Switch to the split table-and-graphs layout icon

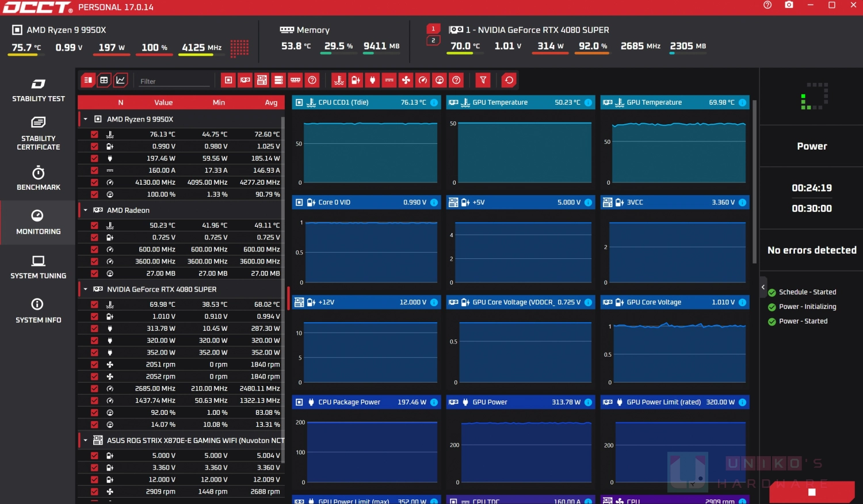88,80
